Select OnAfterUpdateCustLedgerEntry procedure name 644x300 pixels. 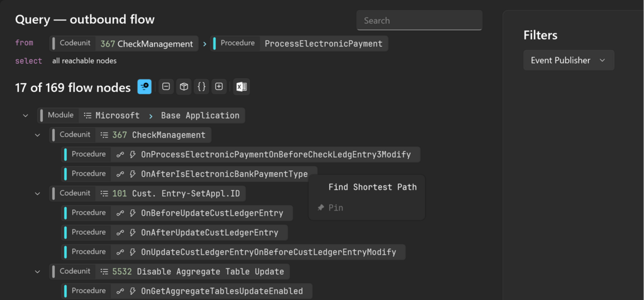pyautogui.click(x=210, y=233)
